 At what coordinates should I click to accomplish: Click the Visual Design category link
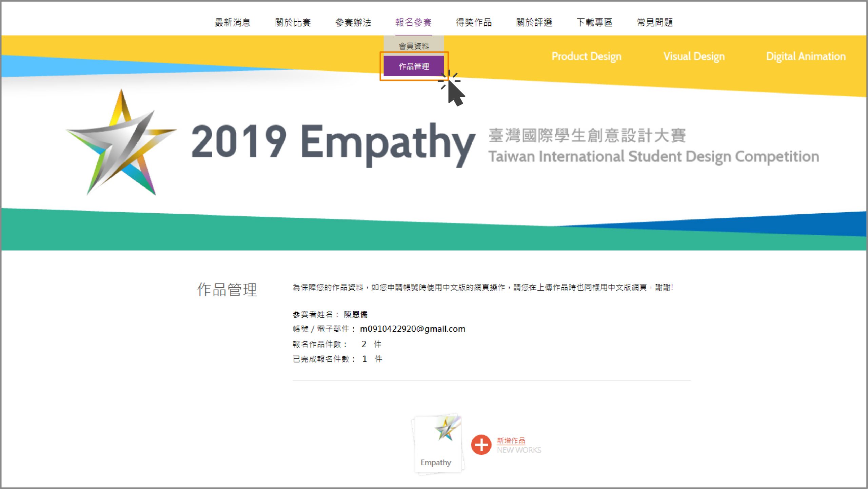click(x=694, y=56)
